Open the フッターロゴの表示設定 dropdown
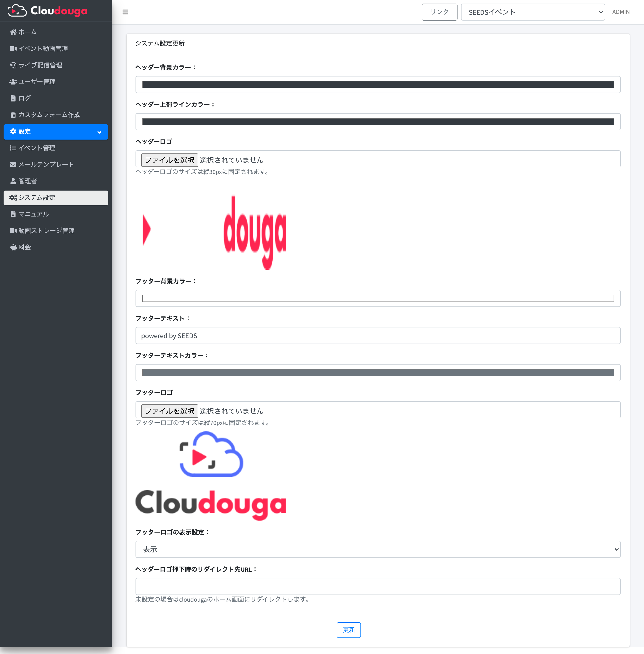 click(378, 549)
